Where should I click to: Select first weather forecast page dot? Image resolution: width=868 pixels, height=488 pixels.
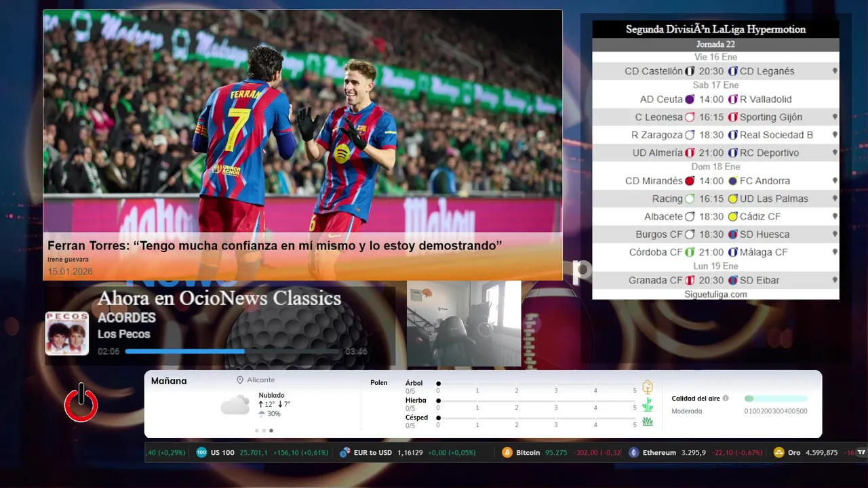(x=257, y=430)
